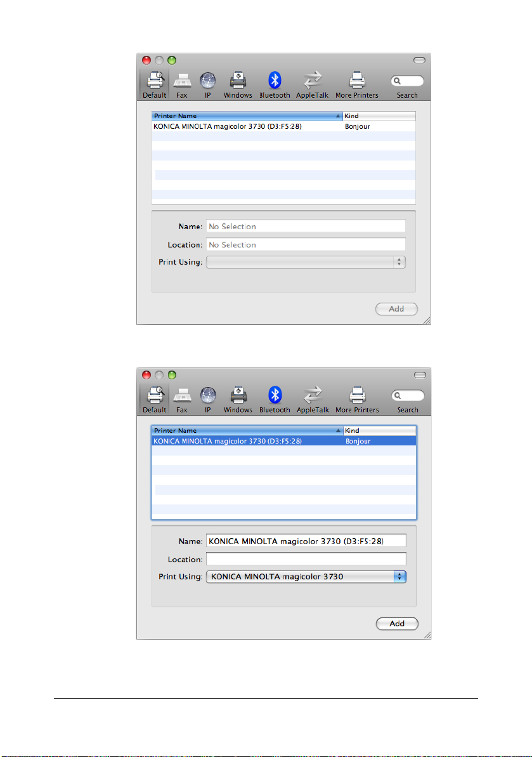This screenshot has width=532, height=757.
Task: Click the Add button below the selected printer details
Action: point(397,623)
